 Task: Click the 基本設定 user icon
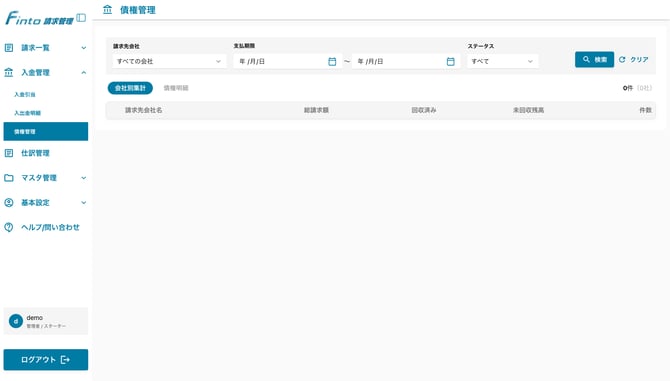(x=9, y=202)
